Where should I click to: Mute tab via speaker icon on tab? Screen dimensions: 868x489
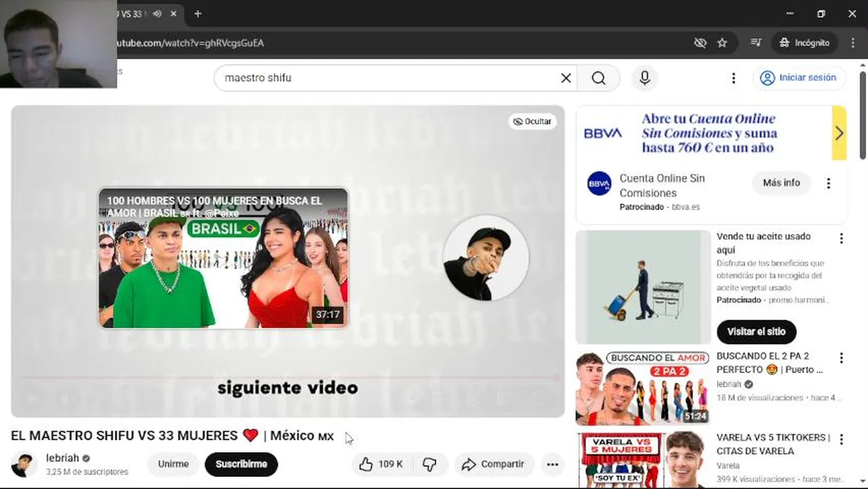pos(157,14)
